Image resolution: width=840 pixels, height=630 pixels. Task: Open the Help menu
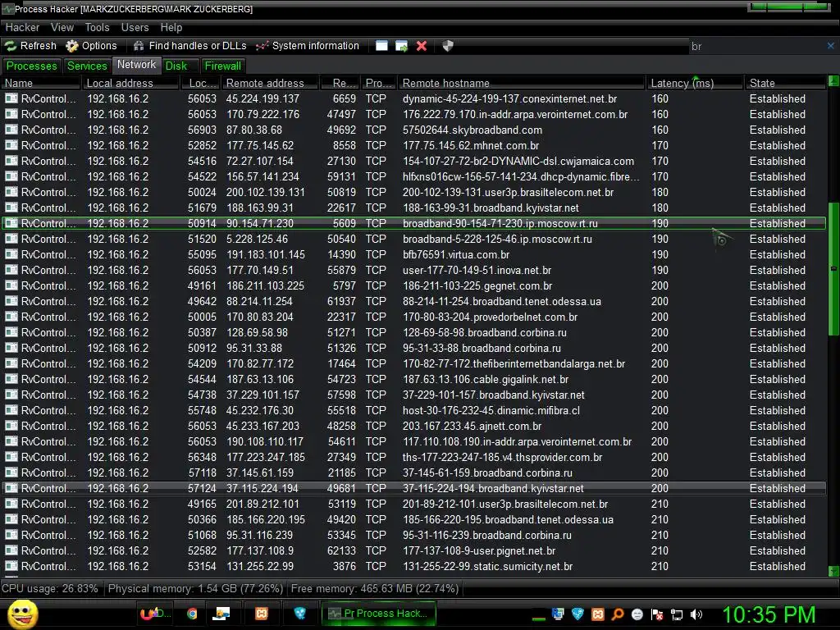pos(171,27)
